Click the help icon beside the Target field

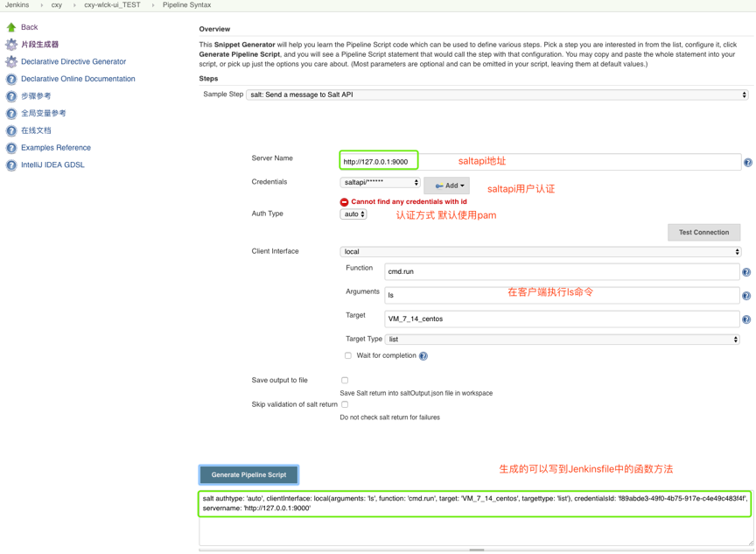745,319
